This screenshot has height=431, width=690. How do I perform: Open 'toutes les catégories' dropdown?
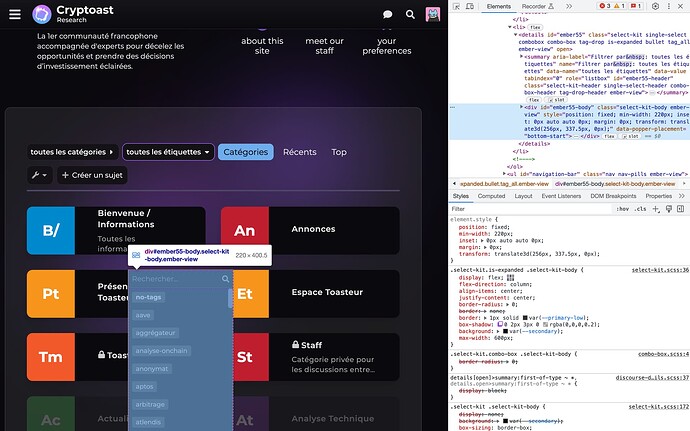72,152
